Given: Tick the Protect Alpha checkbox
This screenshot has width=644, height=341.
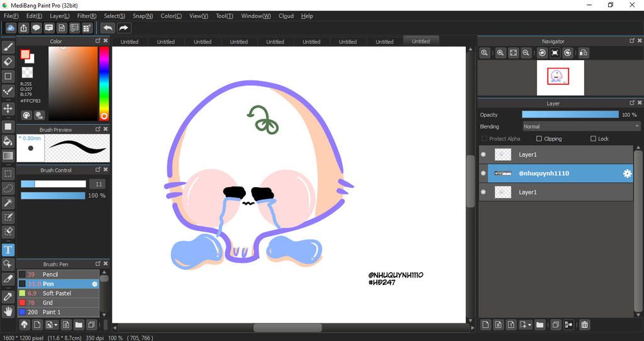Looking at the screenshot, I should [484, 139].
